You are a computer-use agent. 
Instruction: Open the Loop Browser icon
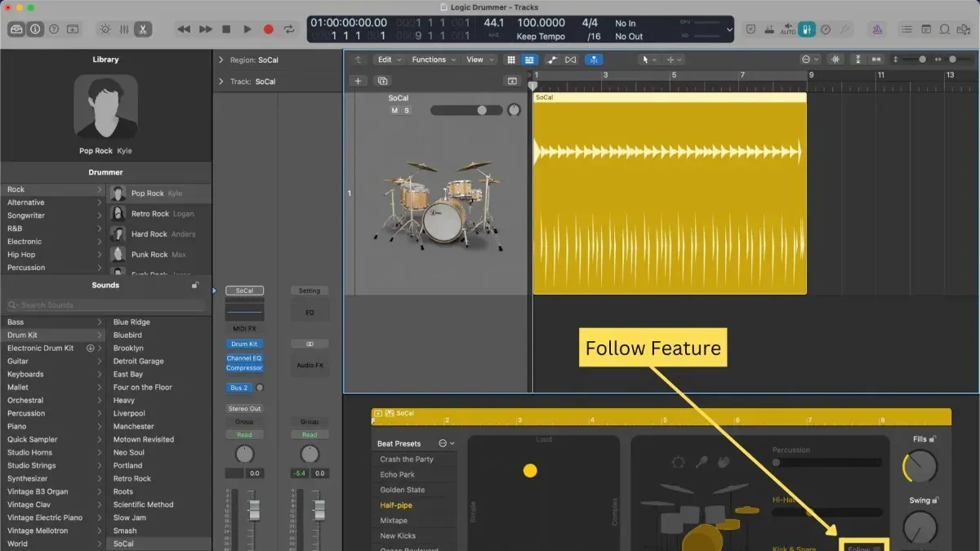[x=944, y=29]
